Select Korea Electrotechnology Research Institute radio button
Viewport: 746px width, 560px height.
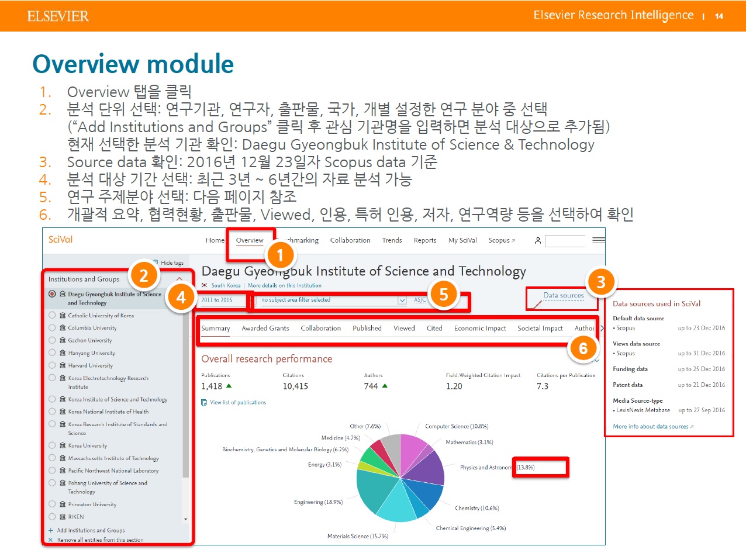(x=52, y=378)
